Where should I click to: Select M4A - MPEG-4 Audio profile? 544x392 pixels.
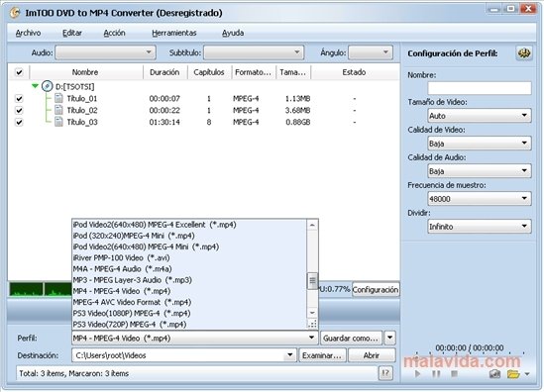pyautogui.click(x=189, y=269)
